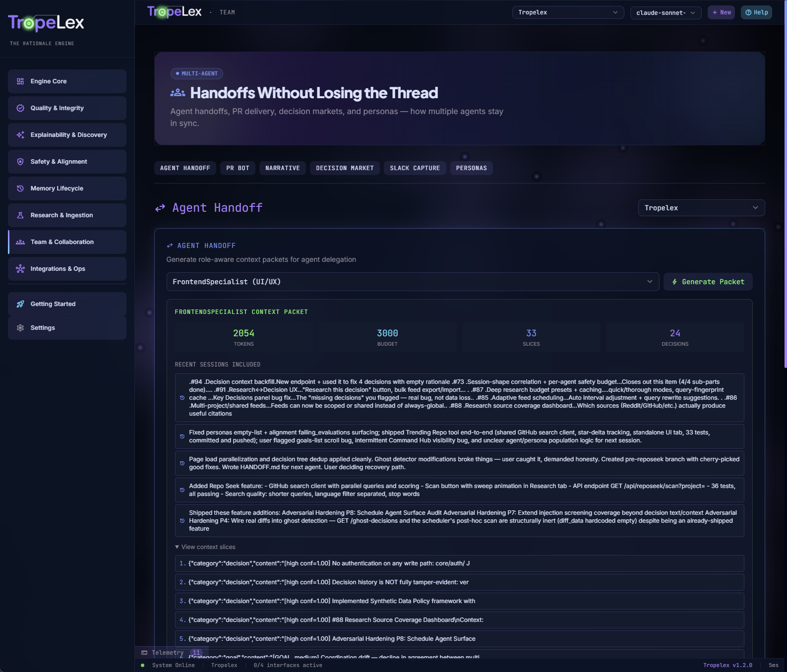The height and width of the screenshot is (672, 787).
Task: Click the New button
Action: (722, 12)
